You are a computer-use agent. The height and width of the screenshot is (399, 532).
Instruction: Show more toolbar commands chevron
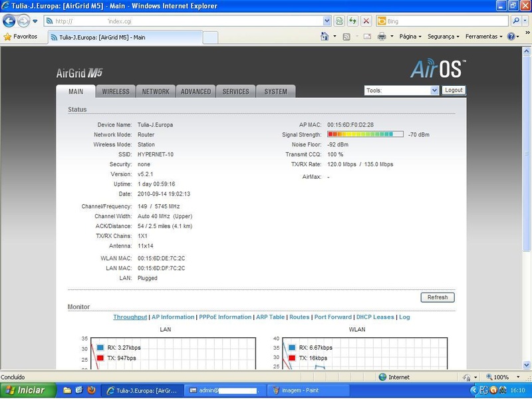[527, 33]
